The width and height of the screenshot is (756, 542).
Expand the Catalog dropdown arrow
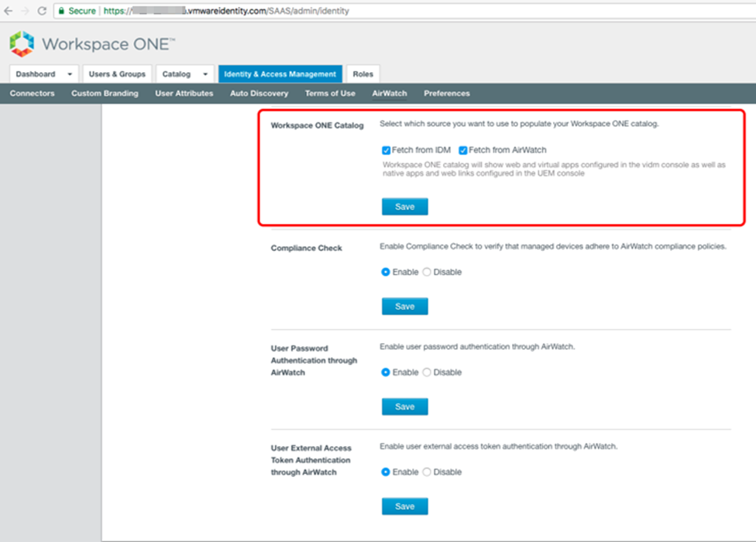[205, 74]
